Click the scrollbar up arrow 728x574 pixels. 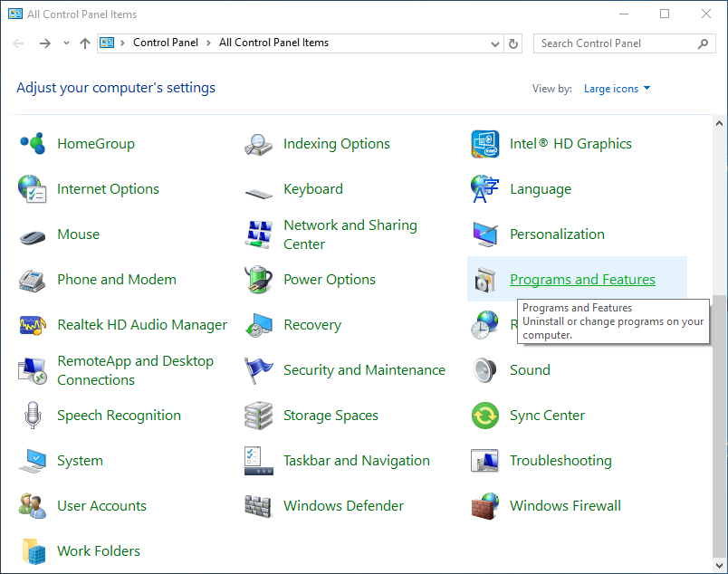pos(719,123)
